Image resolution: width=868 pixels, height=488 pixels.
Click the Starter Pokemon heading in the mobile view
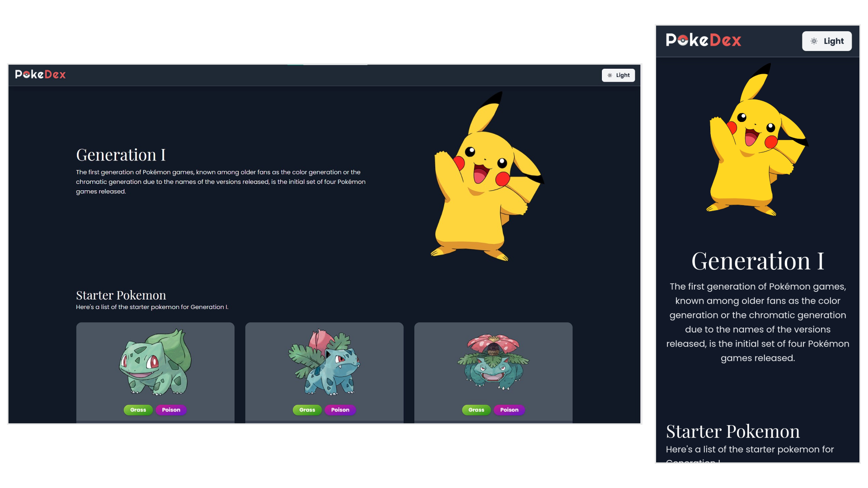click(732, 432)
